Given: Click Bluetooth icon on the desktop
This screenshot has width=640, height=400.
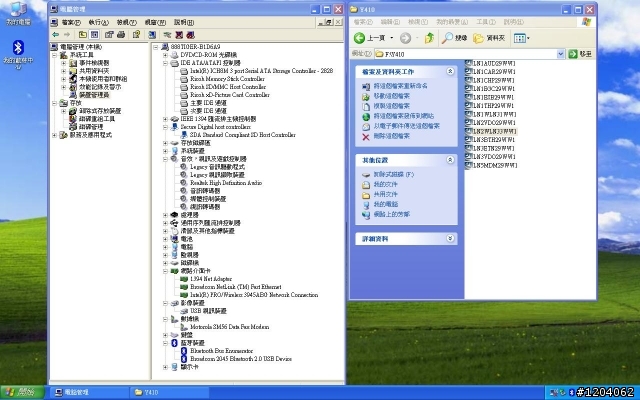Looking at the screenshot, I should 18,48.
